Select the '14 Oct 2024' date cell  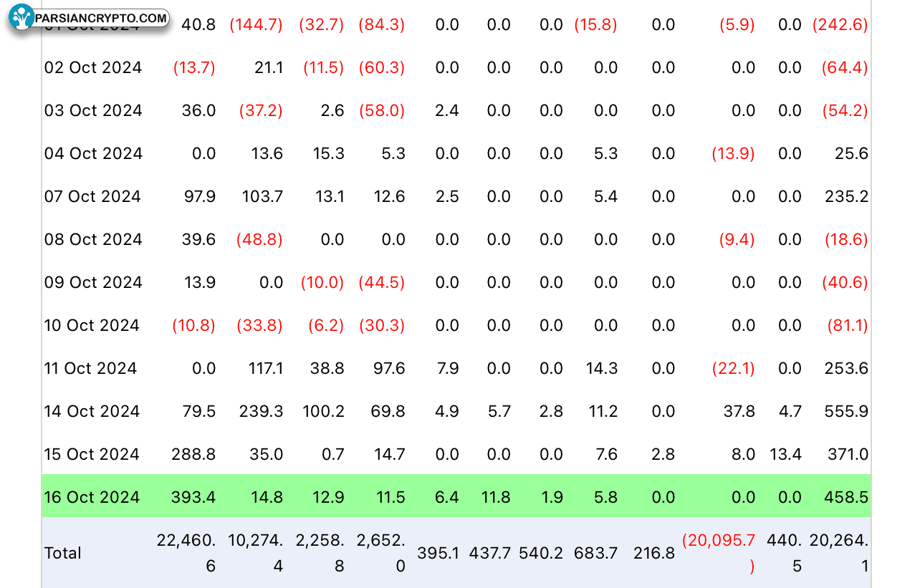[92, 411]
